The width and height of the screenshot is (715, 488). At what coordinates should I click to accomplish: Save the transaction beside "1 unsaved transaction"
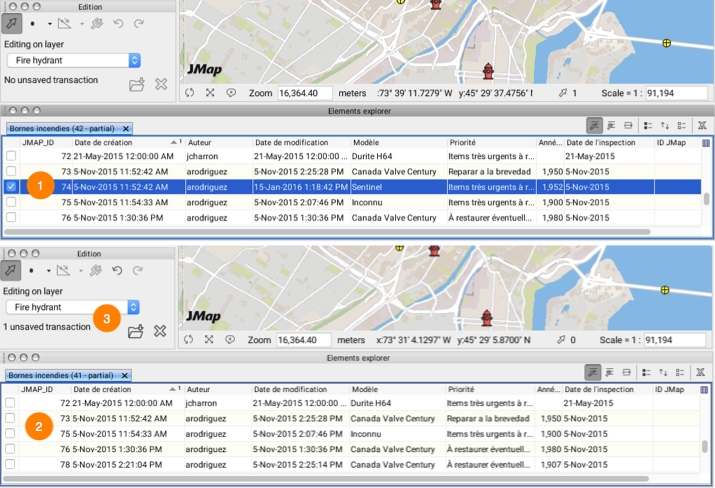(137, 331)
